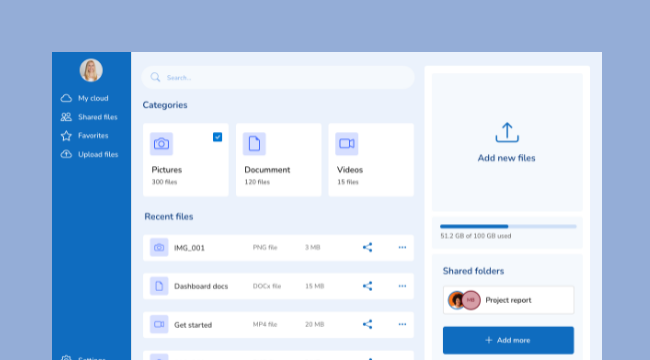
Task: Click '15 MB' size of Dashboard docs
Action: click(x=315, y=286)
